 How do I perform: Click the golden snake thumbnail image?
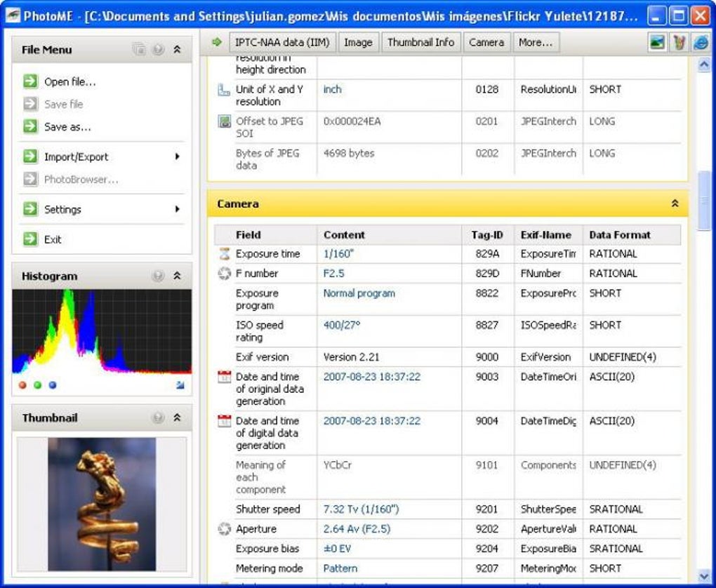click(x=102, y=504)
